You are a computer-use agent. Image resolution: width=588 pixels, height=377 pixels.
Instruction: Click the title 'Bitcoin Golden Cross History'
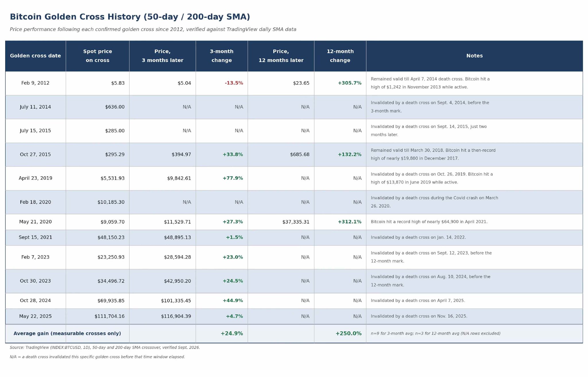point(130,17)
